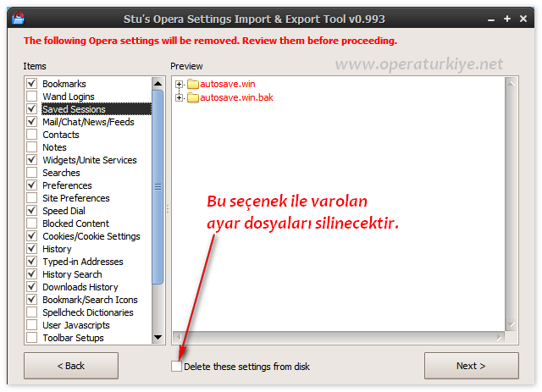This screenshot has height=392, width=542.
Task: Go to the Next step
Action: [x=471, y=366]
